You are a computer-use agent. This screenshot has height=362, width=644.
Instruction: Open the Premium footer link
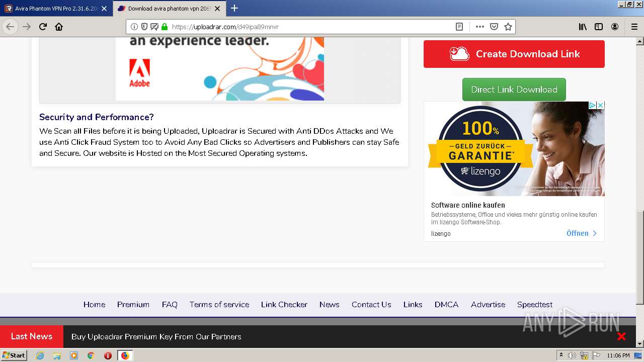(133, 305)
